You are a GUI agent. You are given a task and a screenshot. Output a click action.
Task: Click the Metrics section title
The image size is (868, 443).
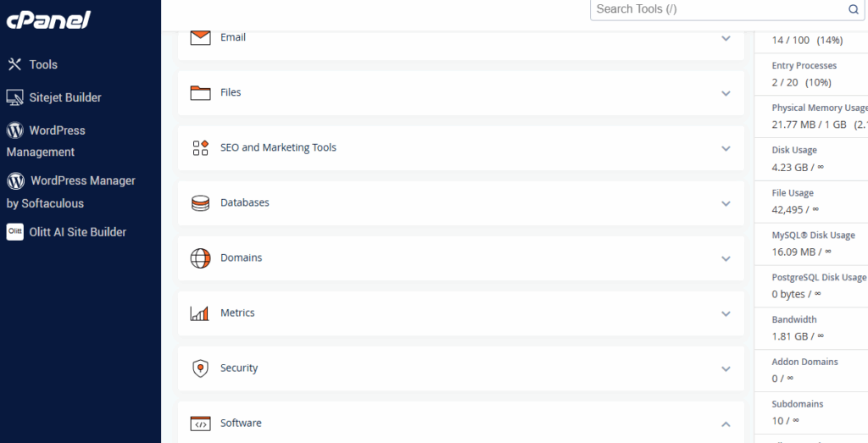tap(237, 313)
